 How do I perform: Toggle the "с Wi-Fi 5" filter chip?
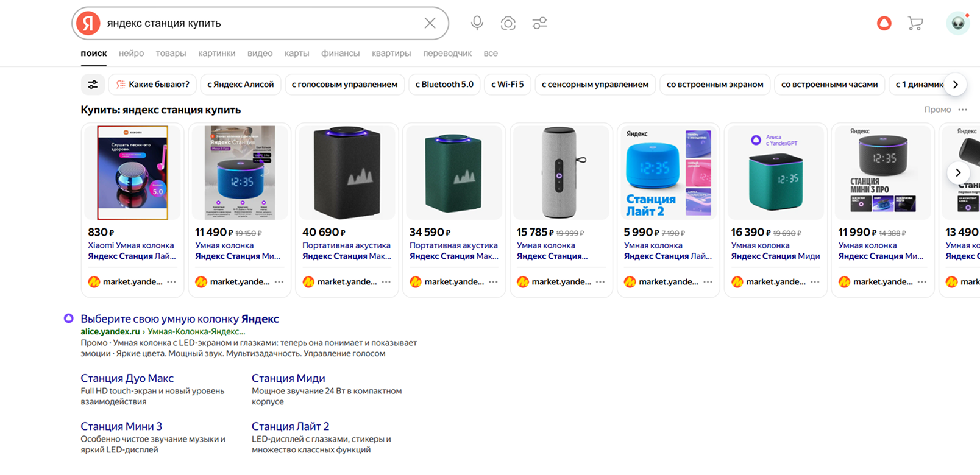click(507, 85)
